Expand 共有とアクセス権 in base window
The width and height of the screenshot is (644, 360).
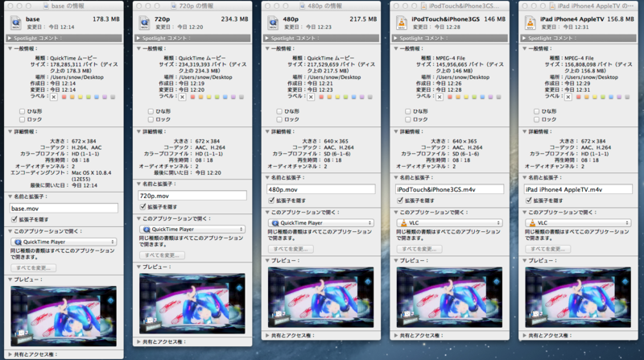10,354
